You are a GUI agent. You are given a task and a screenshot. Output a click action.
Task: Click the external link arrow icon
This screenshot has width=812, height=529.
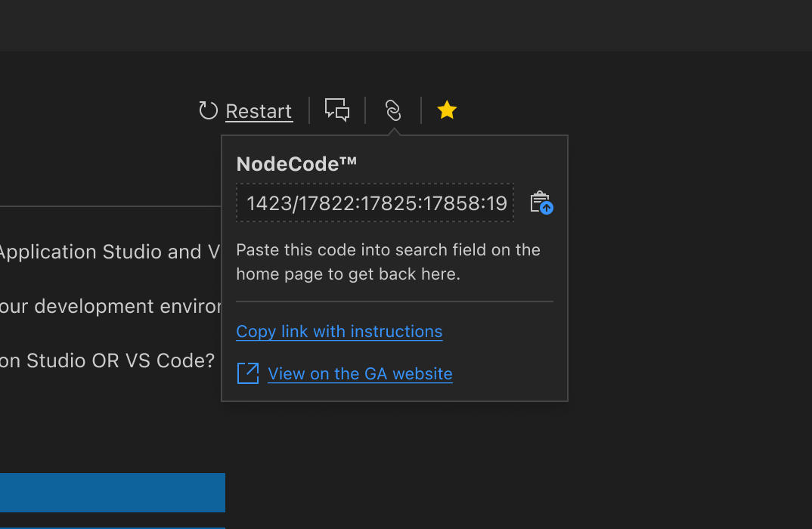(x=248, y=373)
